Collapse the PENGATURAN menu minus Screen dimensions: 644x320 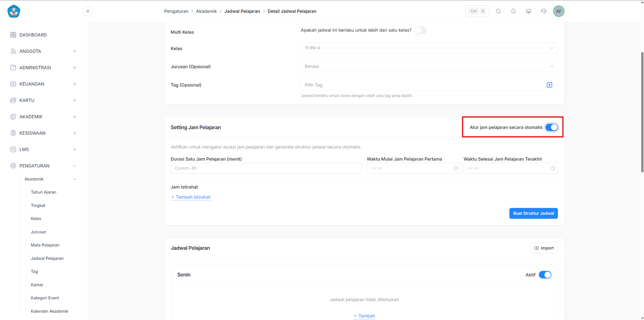pos(74,166)
